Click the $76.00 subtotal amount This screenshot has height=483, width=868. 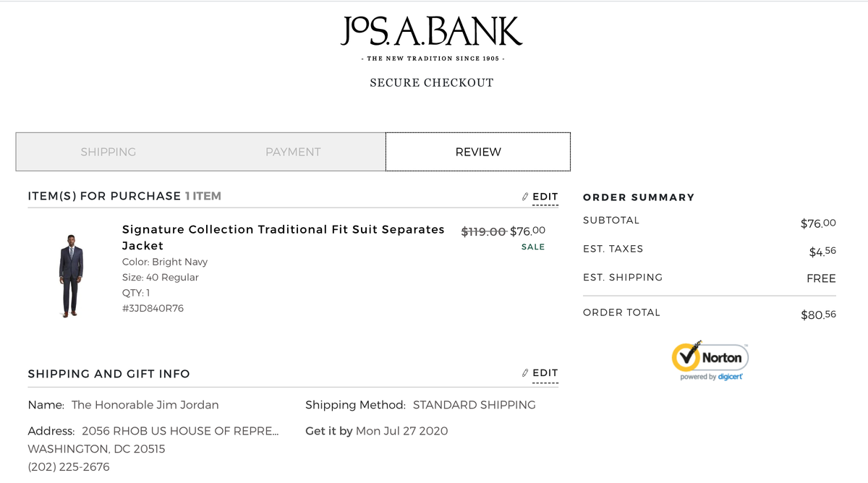point(818,223)
